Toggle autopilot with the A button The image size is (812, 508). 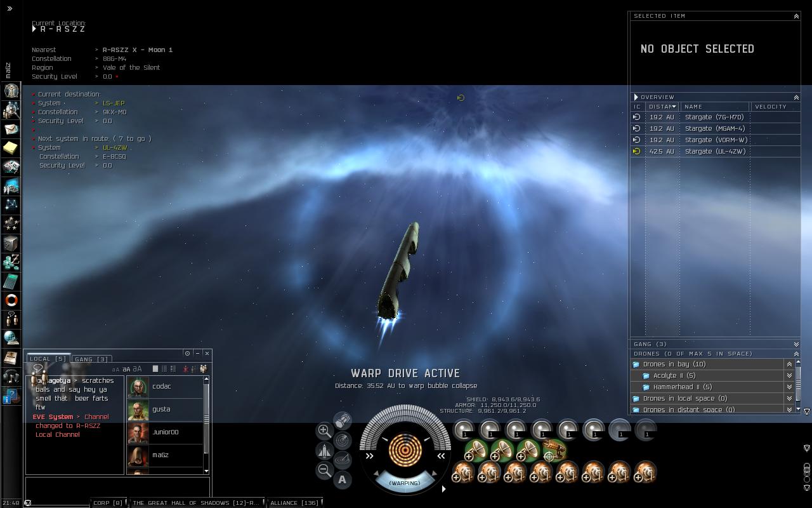click(x=343, y=479)
